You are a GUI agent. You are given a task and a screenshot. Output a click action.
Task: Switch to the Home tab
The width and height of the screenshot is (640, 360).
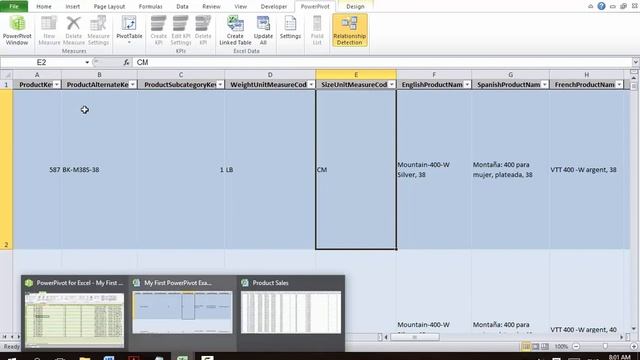coord(44,7)
